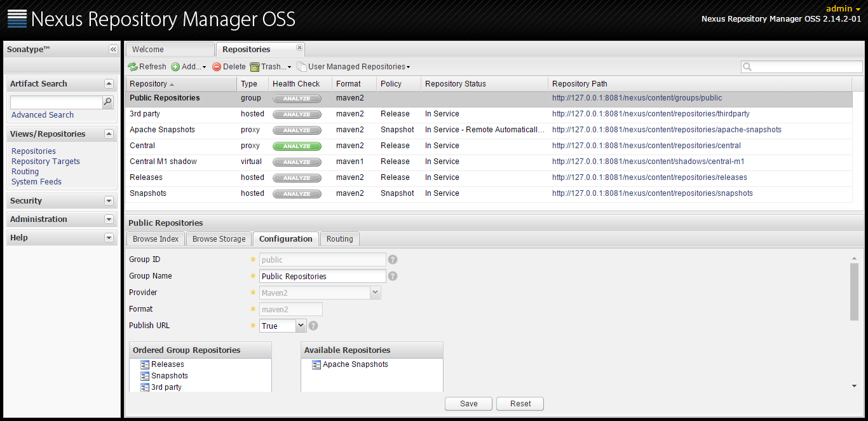Click the Refresh toolbar button
The height and width of the screenshot is (421, 868).
coord(147,67)
